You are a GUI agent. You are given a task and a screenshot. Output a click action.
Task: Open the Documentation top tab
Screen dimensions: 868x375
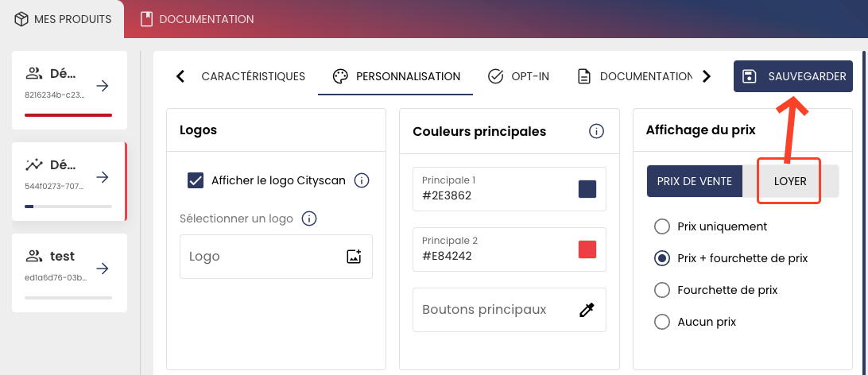pos(197,19)
